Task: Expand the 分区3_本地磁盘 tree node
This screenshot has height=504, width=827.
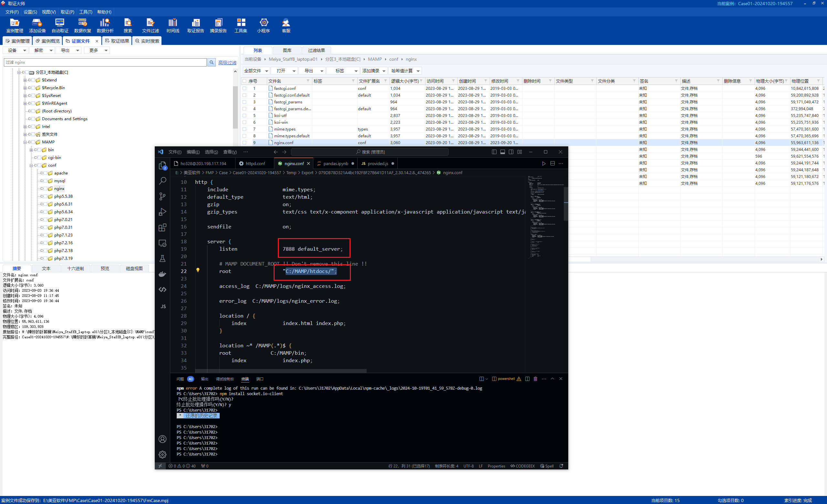Action: (x=18, y=72)
